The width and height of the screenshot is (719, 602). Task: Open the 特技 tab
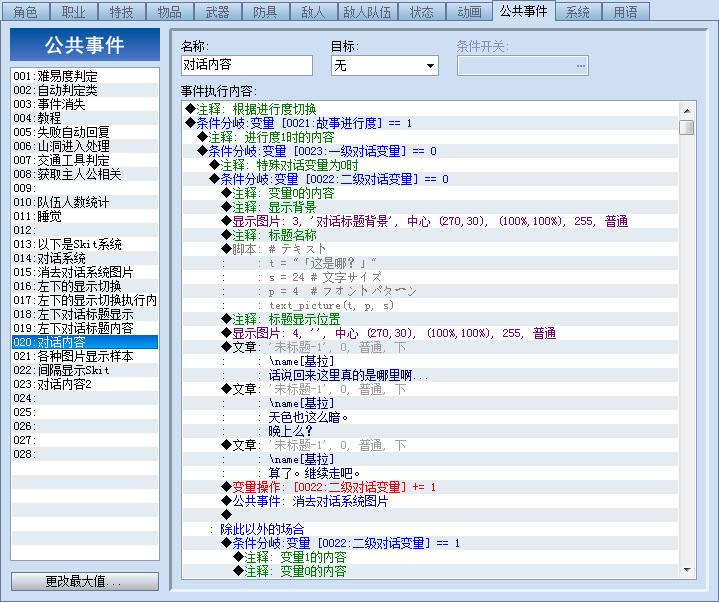(121, 11)
